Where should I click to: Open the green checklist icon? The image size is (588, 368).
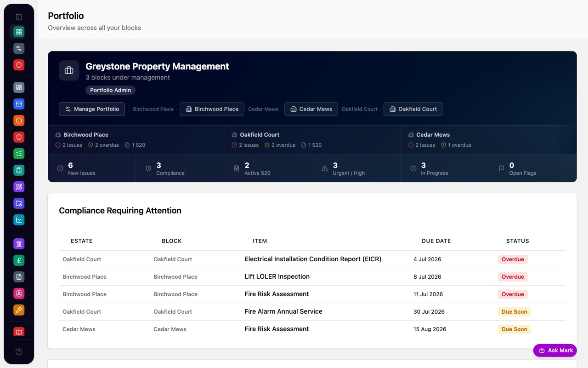click(x=19, y=154)
